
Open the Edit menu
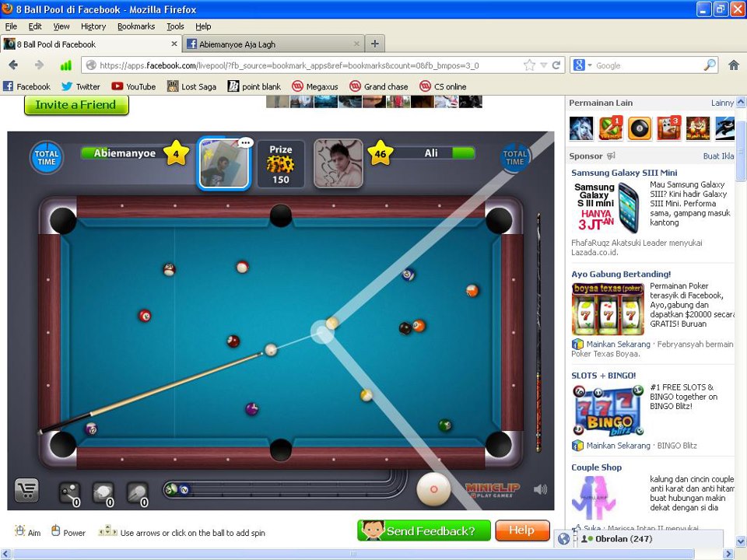click(35, 26)
